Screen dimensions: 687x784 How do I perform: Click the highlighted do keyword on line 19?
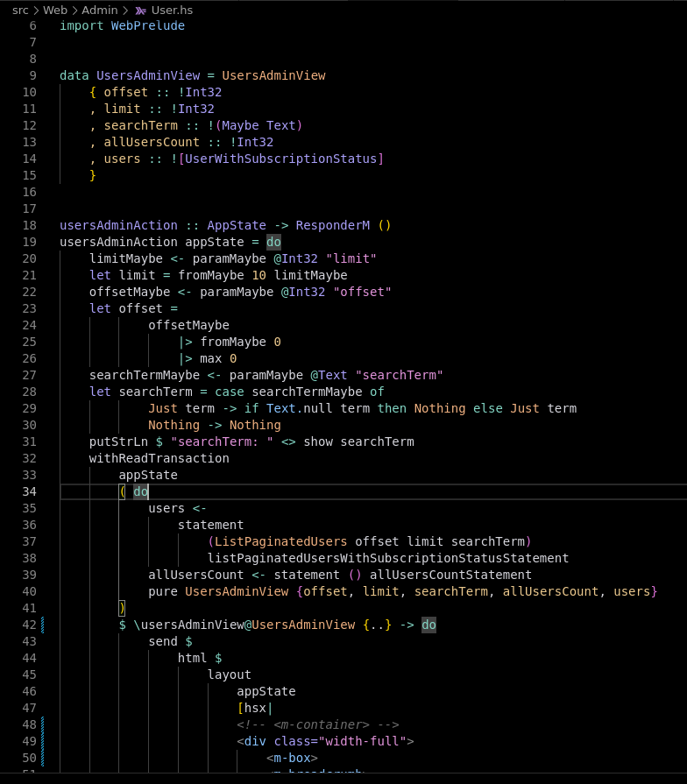click(x=273, y=242)
